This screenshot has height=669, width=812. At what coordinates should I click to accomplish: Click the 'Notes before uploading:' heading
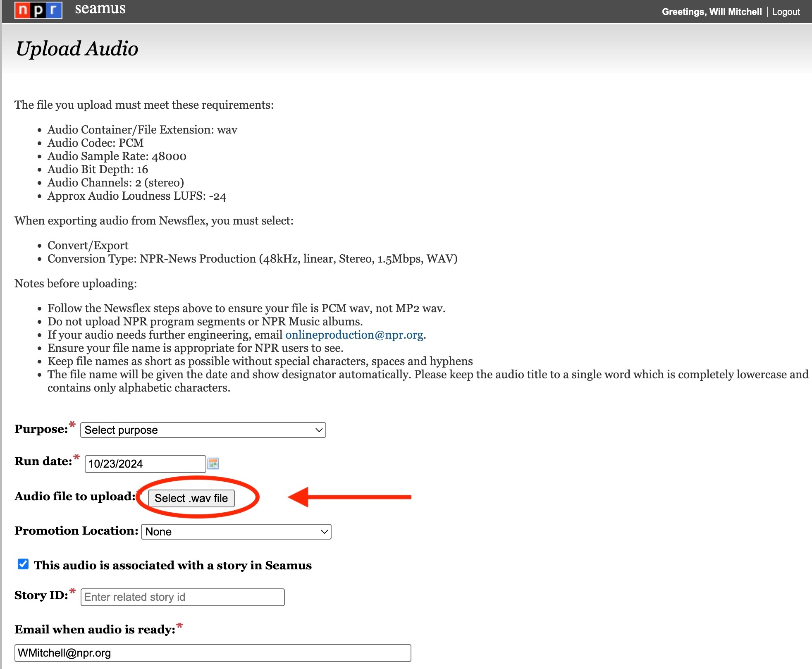[76, 284]
